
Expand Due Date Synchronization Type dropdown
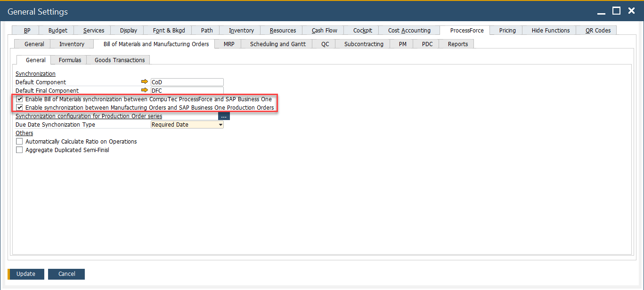click(x=220, y=125)
